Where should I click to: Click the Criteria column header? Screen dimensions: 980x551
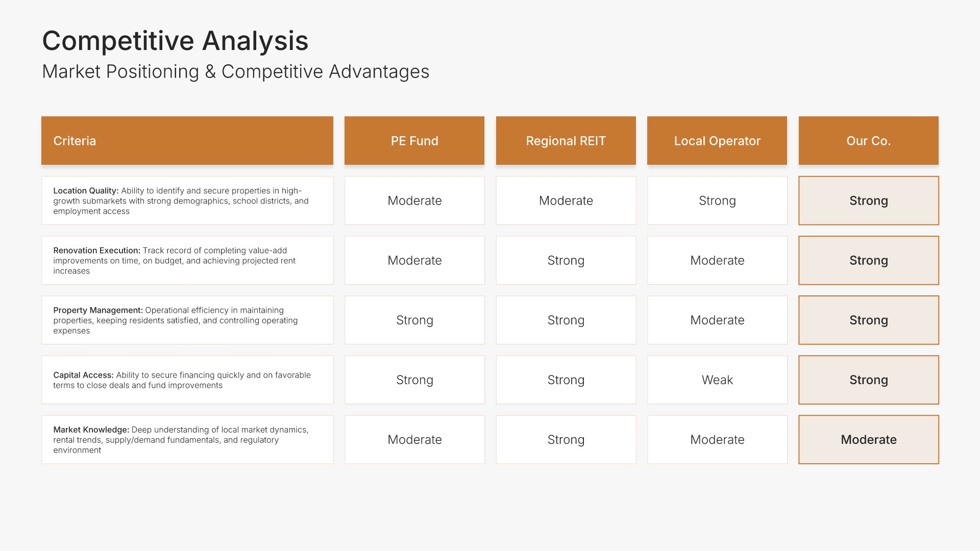[x=187, y=141]
